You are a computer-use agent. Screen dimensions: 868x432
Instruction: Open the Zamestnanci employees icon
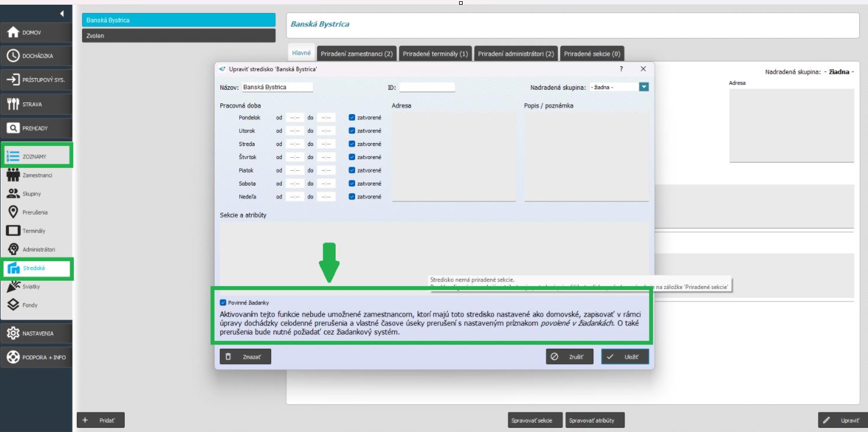[x=13, y=176]
